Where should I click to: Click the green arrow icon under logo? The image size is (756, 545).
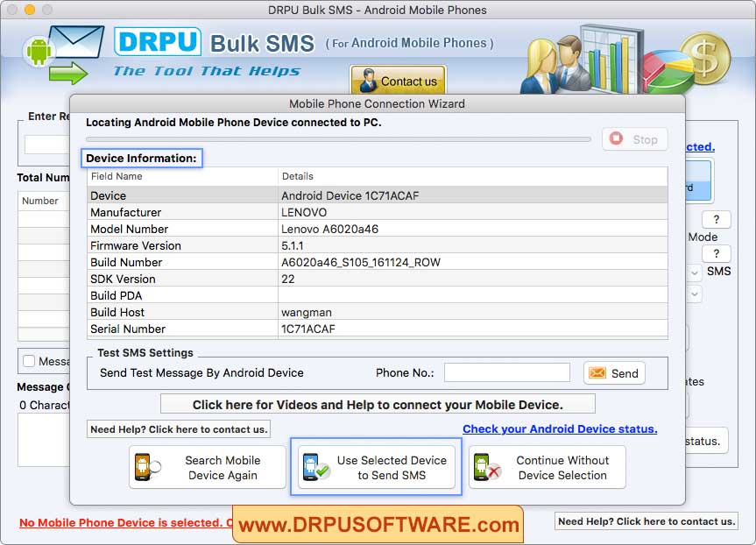(68, 74)
